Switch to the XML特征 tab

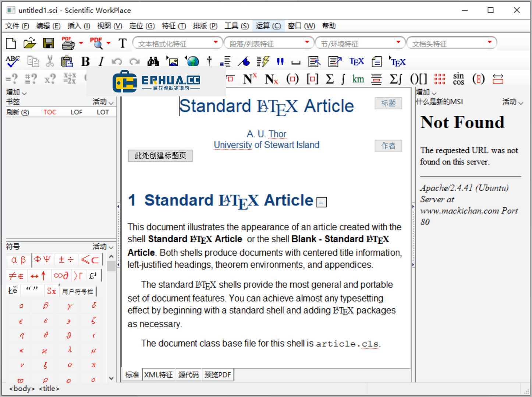tap(159, 375)
